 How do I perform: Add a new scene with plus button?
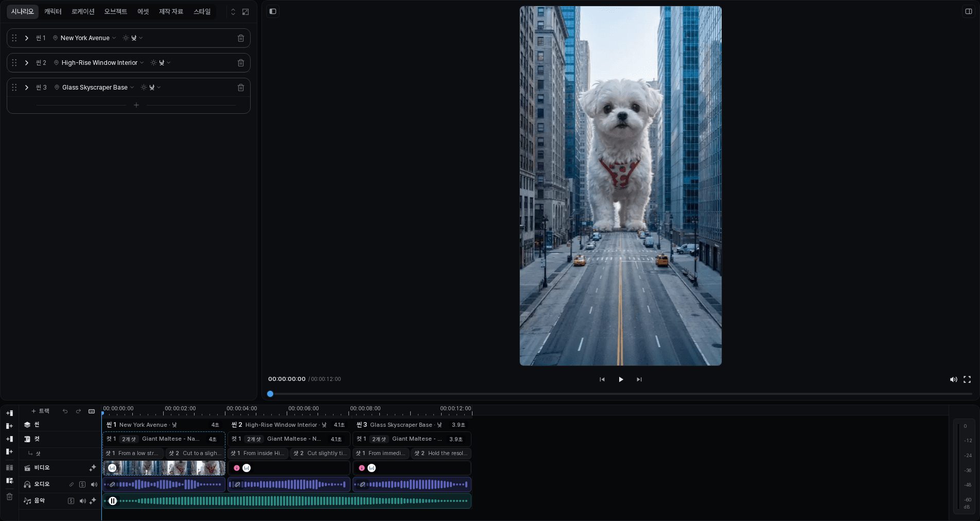136,105
